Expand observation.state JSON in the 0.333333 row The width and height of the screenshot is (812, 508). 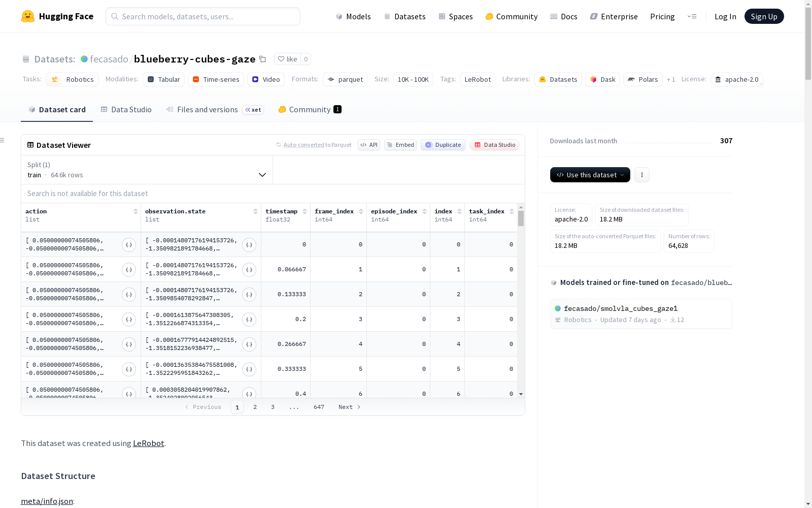249,369
